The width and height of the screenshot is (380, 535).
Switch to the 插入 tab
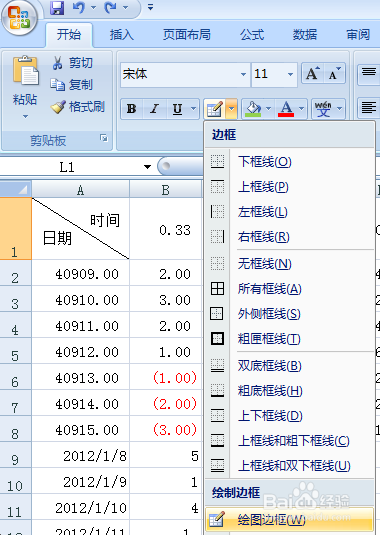pos(121,34)
